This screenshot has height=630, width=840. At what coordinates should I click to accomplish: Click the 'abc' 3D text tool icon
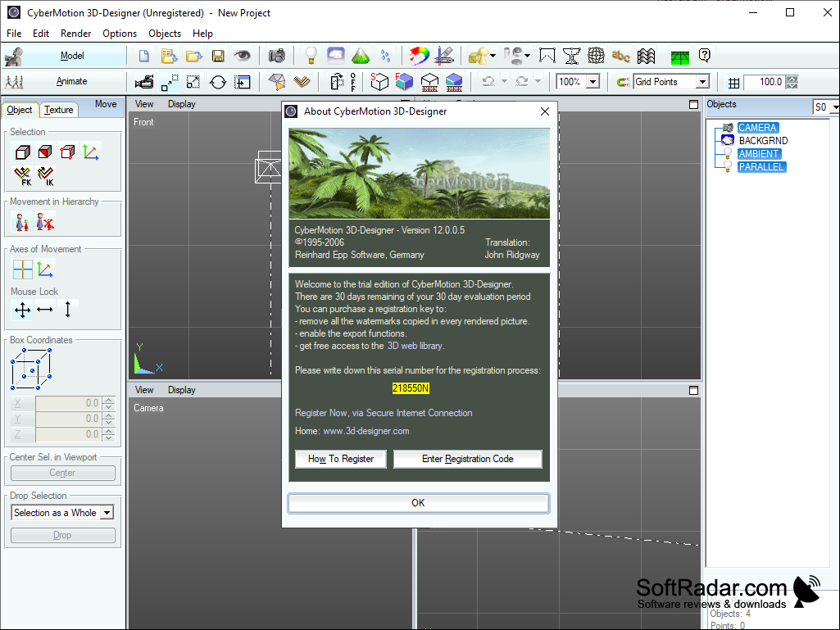[x=621, y=56]
